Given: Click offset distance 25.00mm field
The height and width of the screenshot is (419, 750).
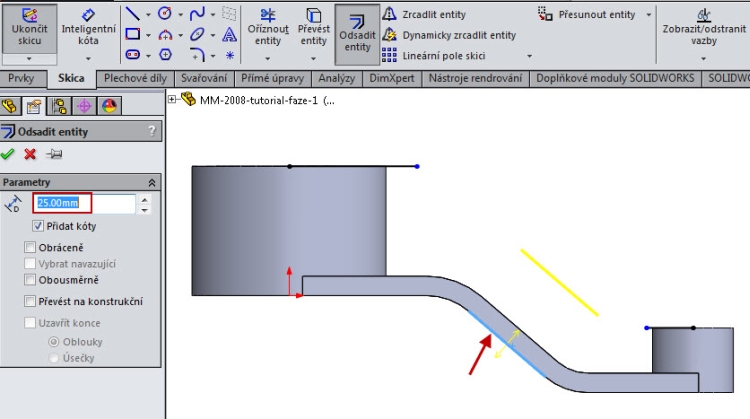Looking at the screenshot, I should pyautogui.click(x=84, y=203).
